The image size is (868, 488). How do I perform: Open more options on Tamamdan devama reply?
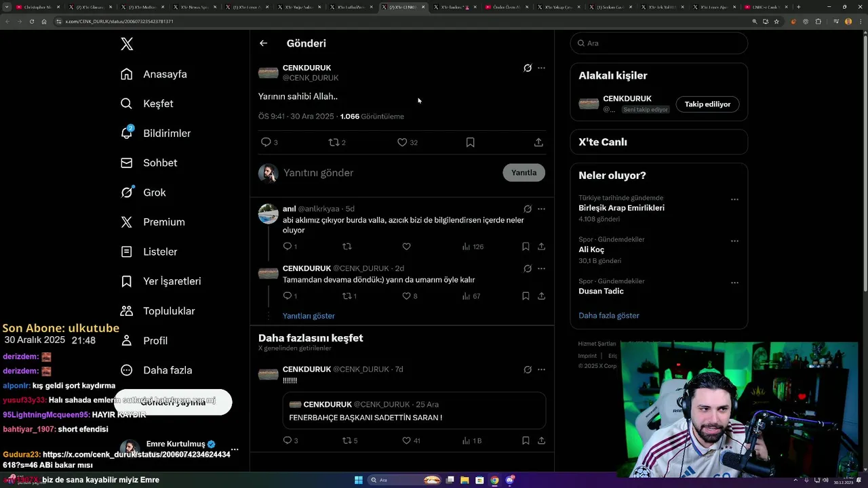541,268
